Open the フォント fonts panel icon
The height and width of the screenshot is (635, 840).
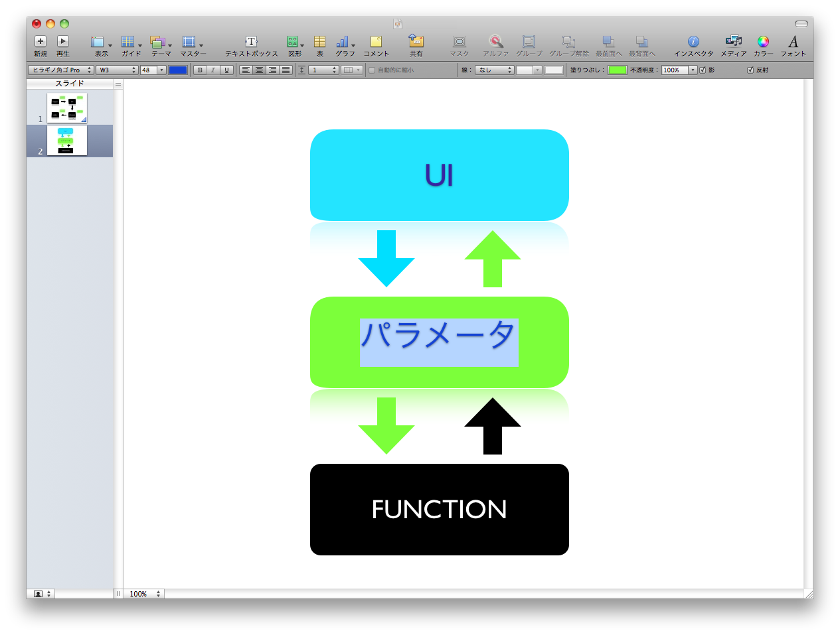tap(793, 42)
